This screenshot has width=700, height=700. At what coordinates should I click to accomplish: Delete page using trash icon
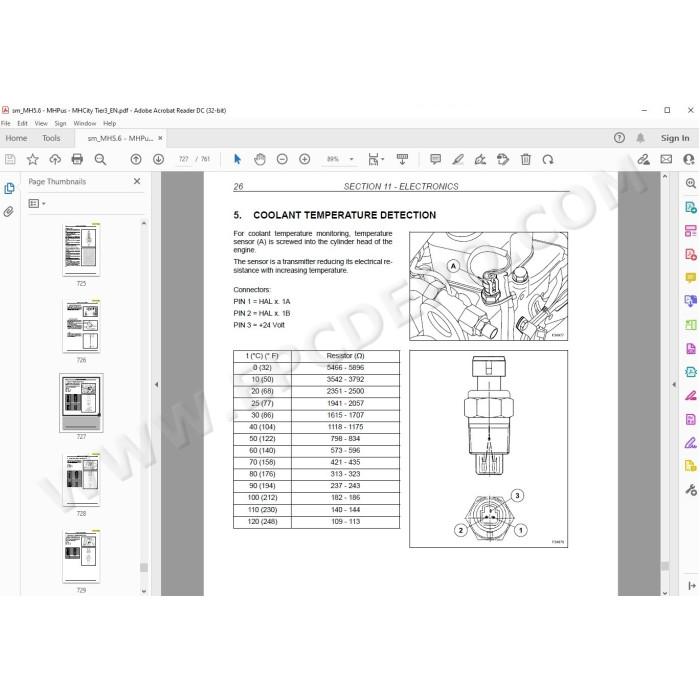tap(526, 159)
